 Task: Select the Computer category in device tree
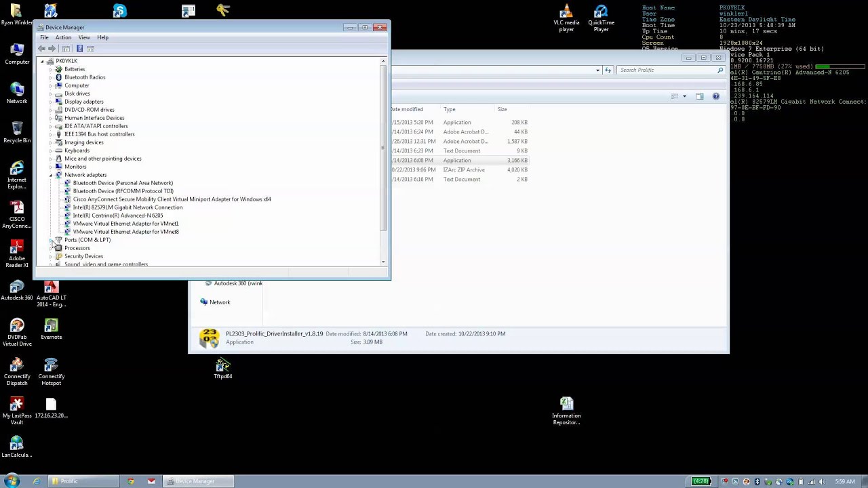[x=77, y=85]
